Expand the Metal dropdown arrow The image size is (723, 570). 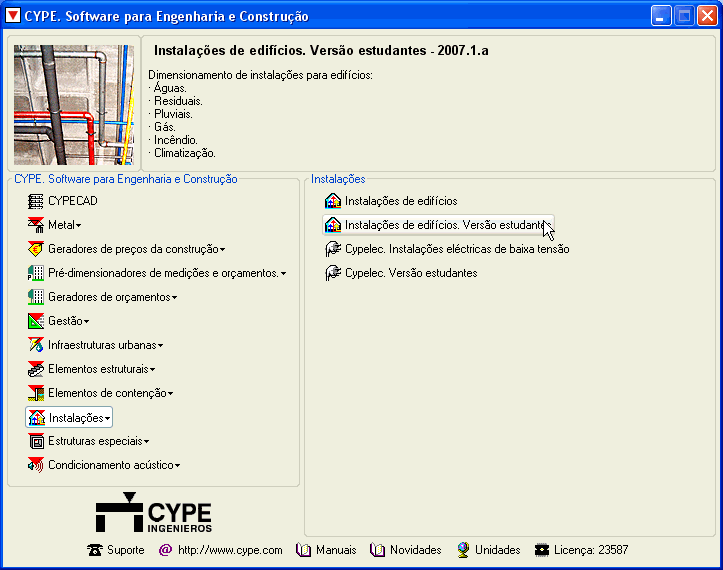pos(78,226)
